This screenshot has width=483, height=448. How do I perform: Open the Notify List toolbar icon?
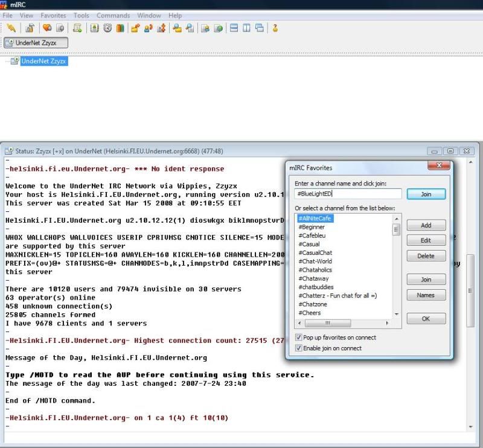(x=205, y=28)
